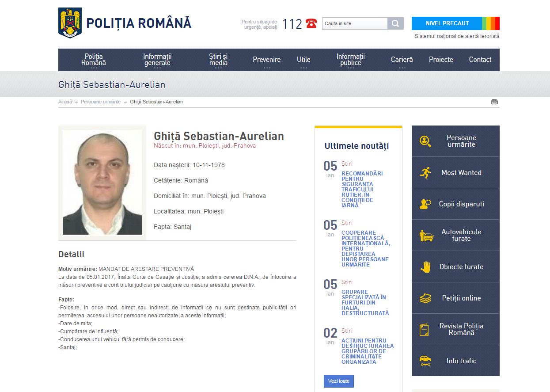This screenshot has width=550, height=392.
Task: Click the Revista Poliția Română magazine icon
Action: 424,330
